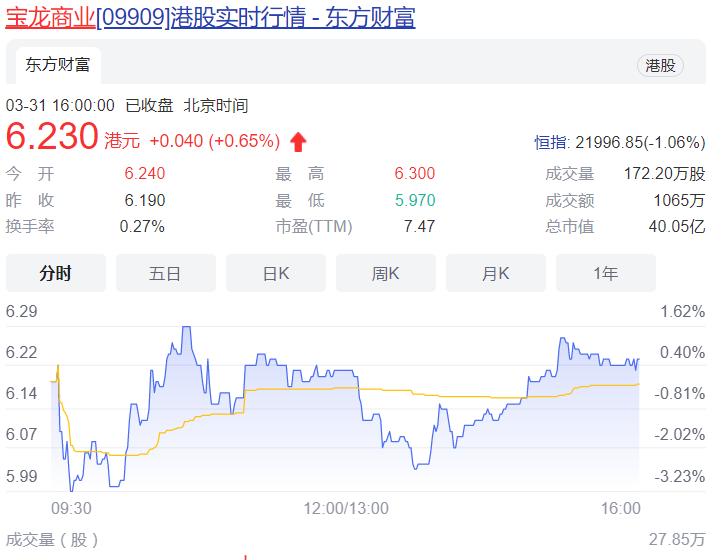Click the 今开 value 6.240

(x=145, y=174)
